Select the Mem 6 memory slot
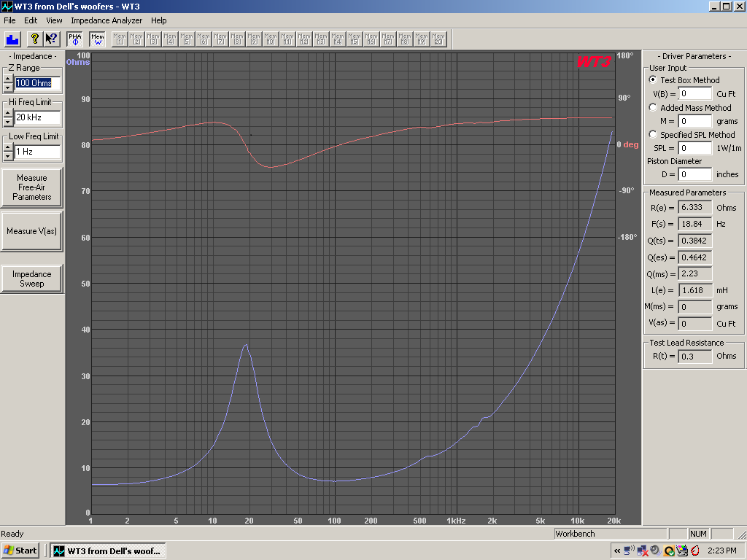This screenshot has width=747, height=560. point(204,39)
